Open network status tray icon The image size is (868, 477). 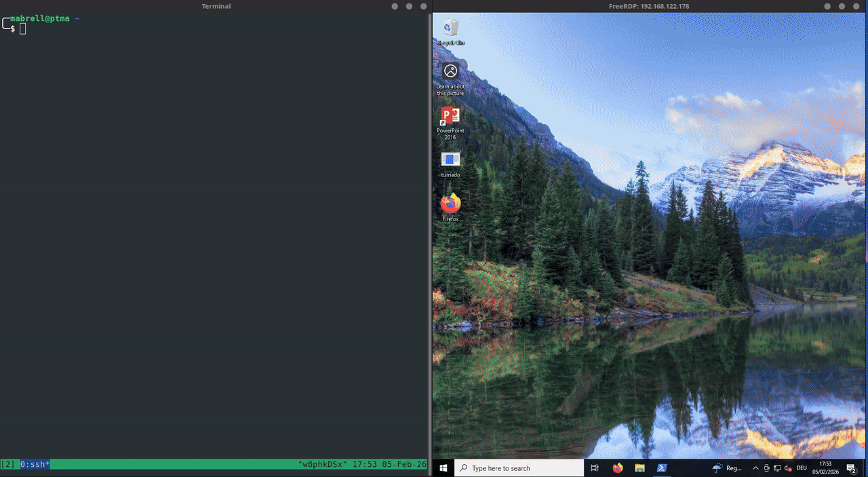[777, 468]
